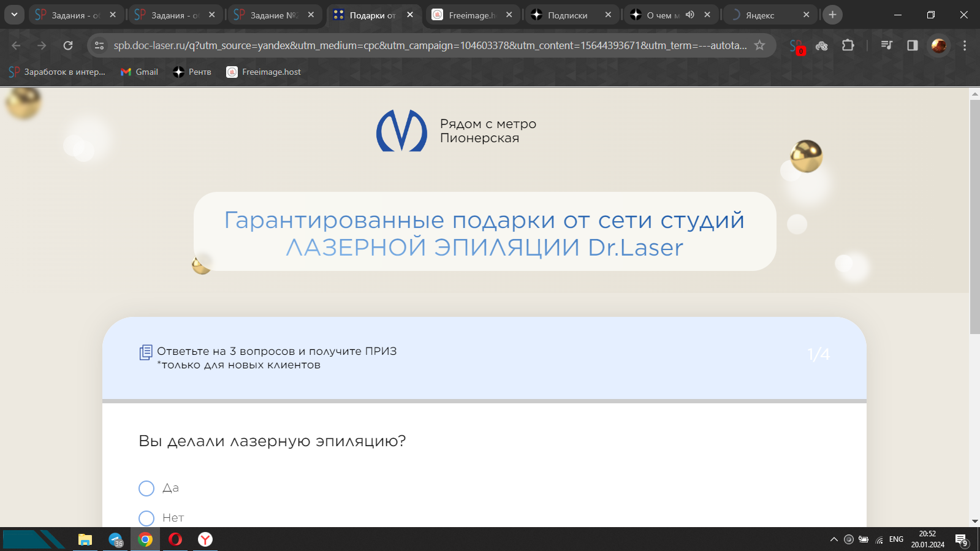This screenshot has width=980, height=551.
Task: Open Yandex Browser from taskbar
Action: click(x=205, y=539)
